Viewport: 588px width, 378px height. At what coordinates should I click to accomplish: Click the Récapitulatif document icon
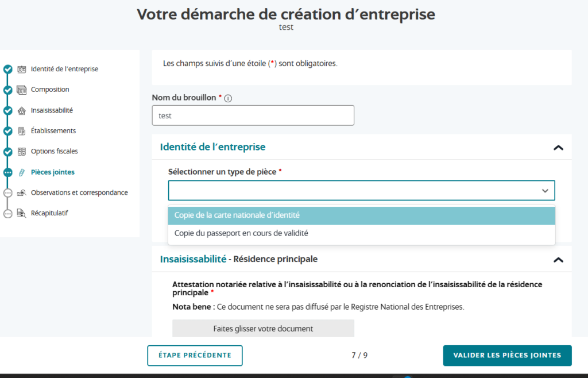pyautogui.click(x=22, y=213)
